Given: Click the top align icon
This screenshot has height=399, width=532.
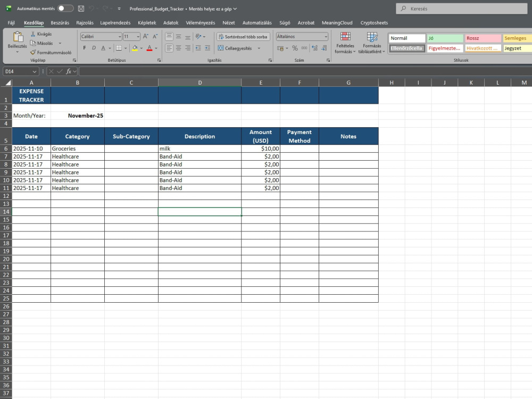Looking at the screenshot, I should point(169,36).
